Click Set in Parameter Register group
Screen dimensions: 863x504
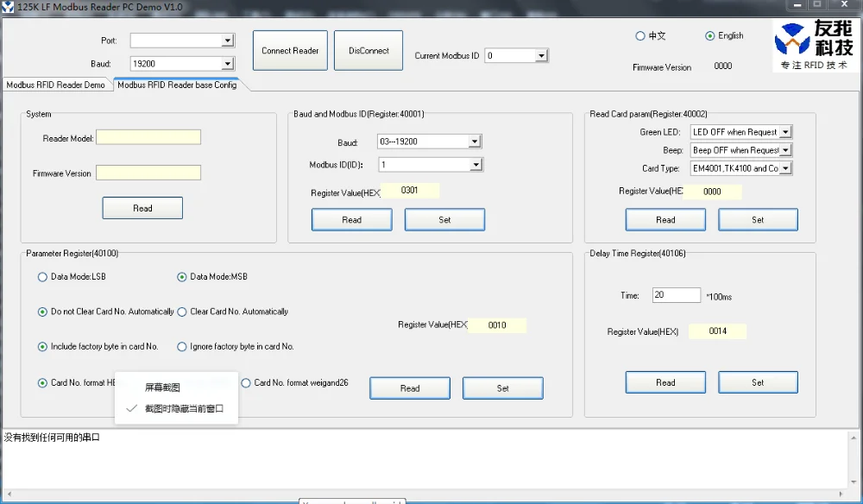(x=503, y=387)
